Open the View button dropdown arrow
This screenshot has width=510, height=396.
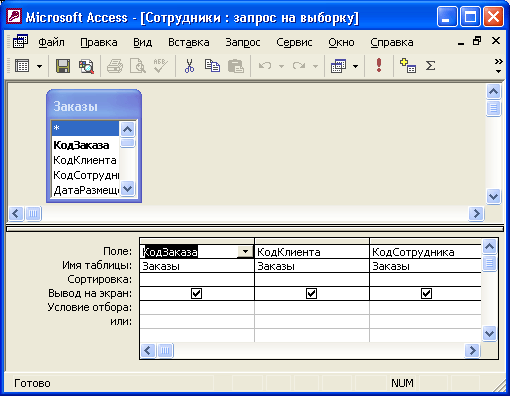tap(39, 66)
